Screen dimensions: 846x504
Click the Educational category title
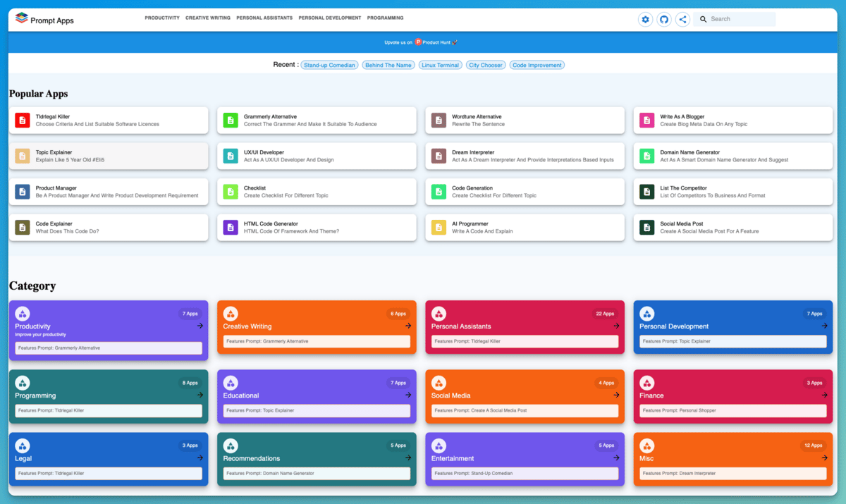click(241, 395)
